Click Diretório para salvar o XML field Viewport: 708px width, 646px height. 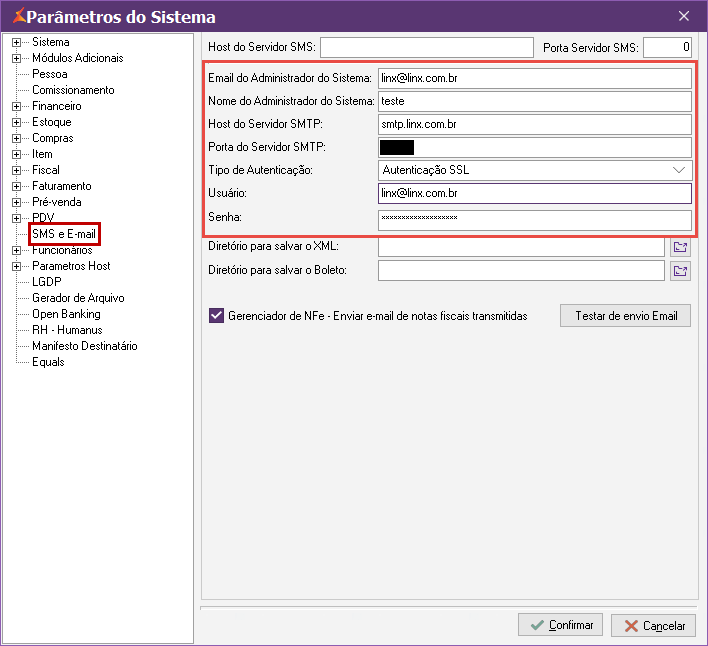coord(521,247)
